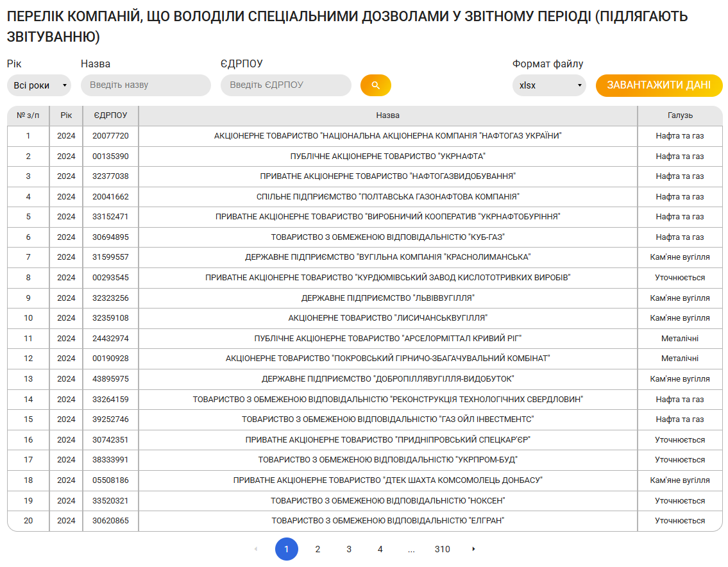Open the file format xlsx dropdown
Screen dimensions: 728x567
click(549, 85)
